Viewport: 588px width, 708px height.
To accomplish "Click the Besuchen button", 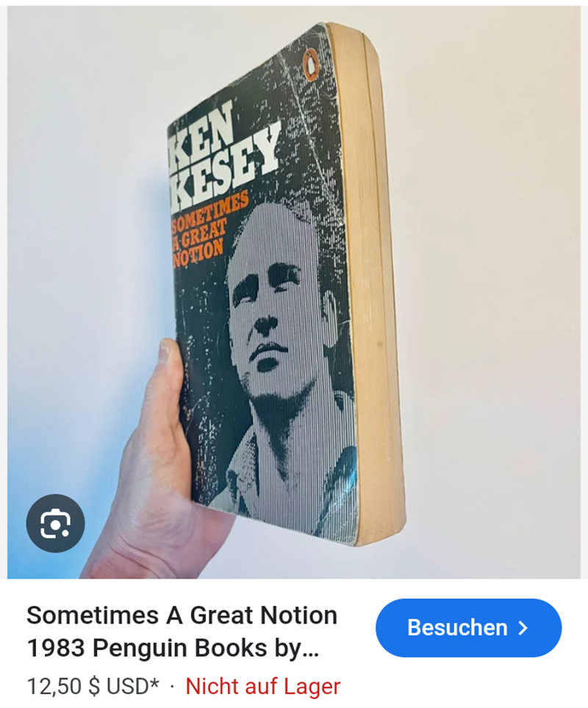I will 468,628.
